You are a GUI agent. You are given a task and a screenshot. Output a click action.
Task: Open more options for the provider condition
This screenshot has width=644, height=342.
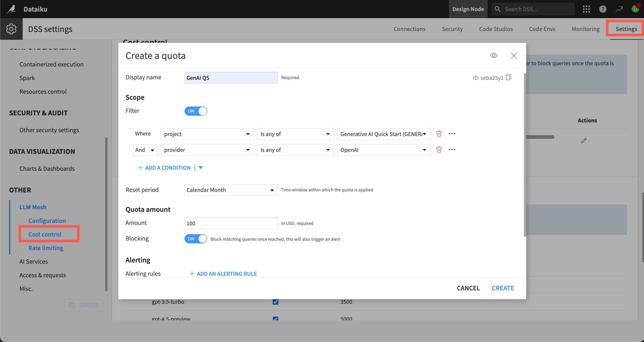452,150
